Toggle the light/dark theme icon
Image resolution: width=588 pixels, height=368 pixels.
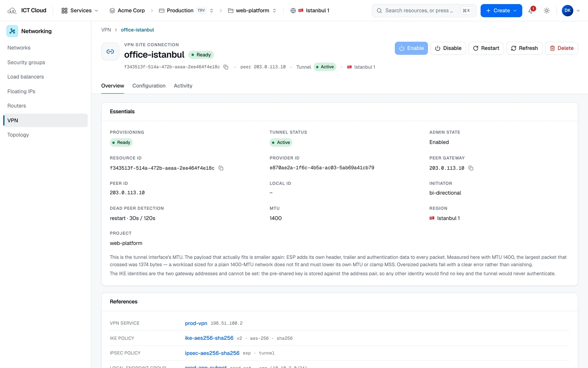[x=547, y=10]
